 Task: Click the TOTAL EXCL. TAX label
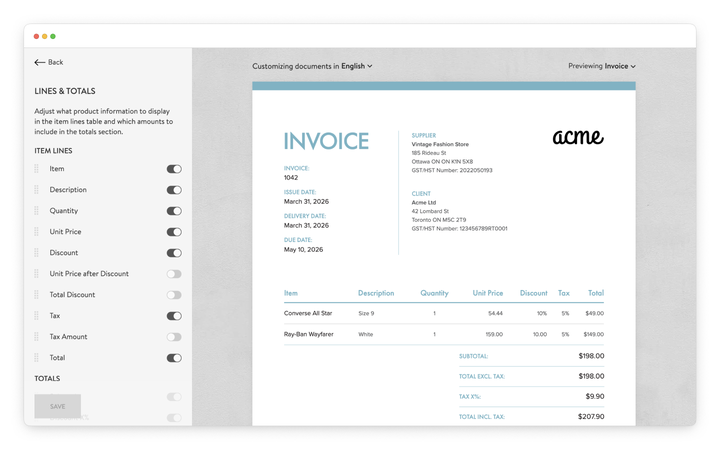[x=482, y=377]
